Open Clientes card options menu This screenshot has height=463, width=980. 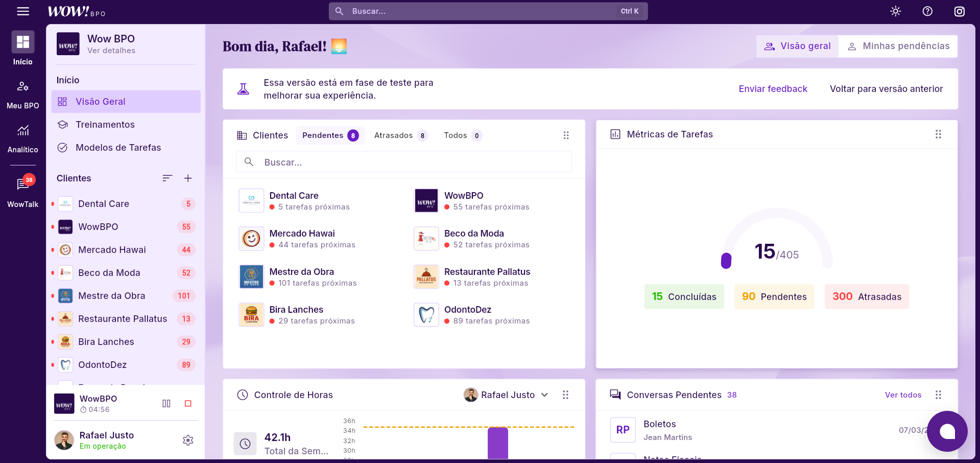tap(566, 135)
